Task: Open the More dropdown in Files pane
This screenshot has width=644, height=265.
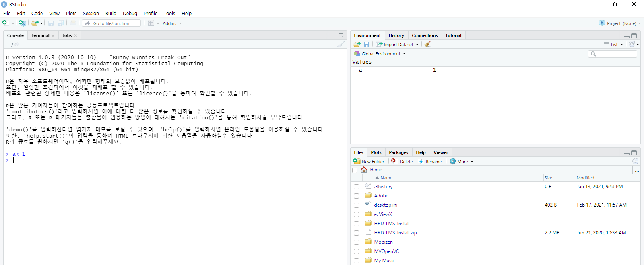Action: 462,162
